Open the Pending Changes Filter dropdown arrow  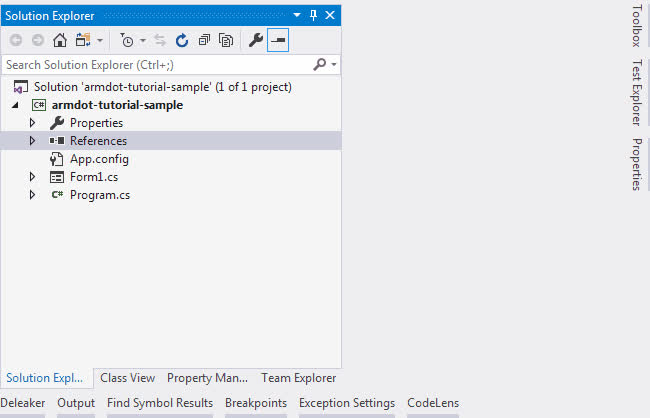point(143,41)
